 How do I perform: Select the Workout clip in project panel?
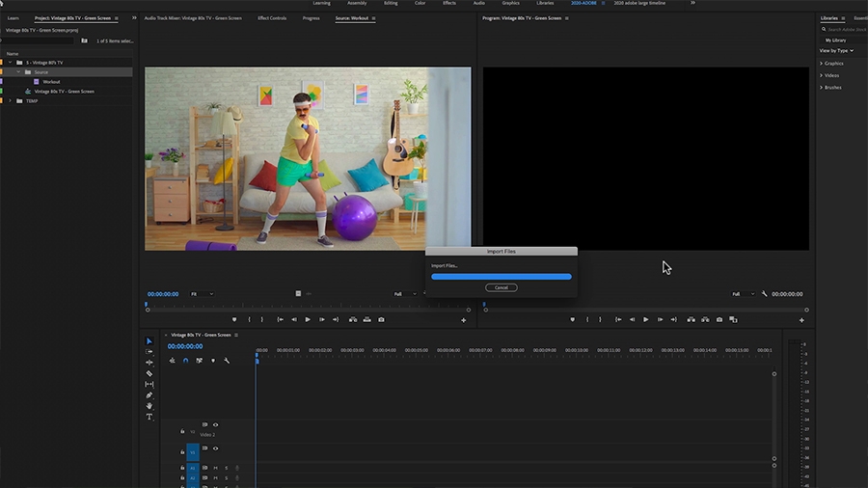51,82
